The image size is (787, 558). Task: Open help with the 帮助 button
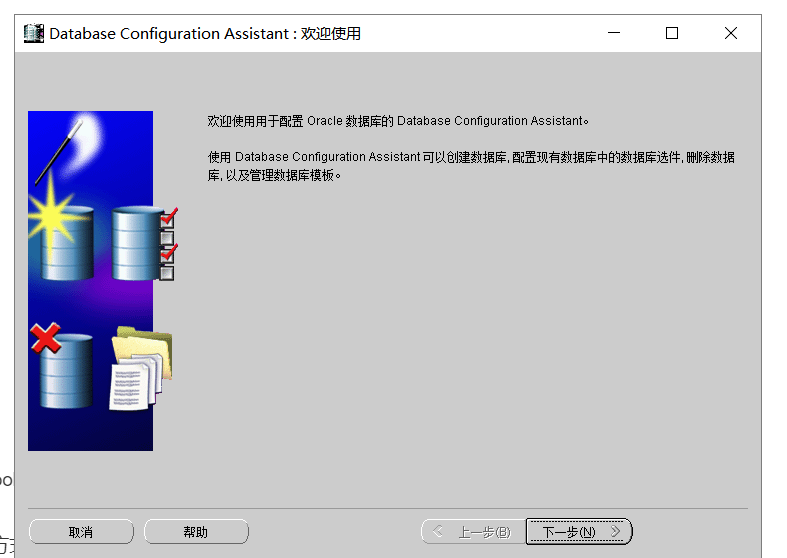click(196, 531)
